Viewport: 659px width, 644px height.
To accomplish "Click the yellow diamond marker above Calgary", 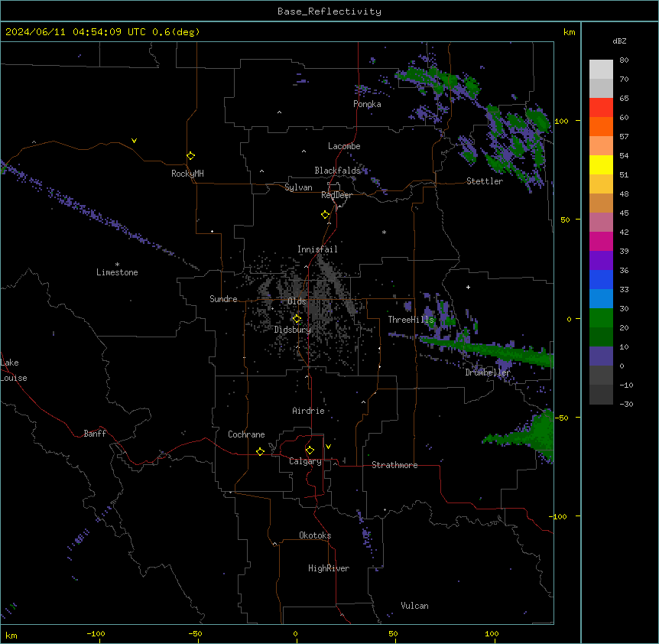I will 310,450.
